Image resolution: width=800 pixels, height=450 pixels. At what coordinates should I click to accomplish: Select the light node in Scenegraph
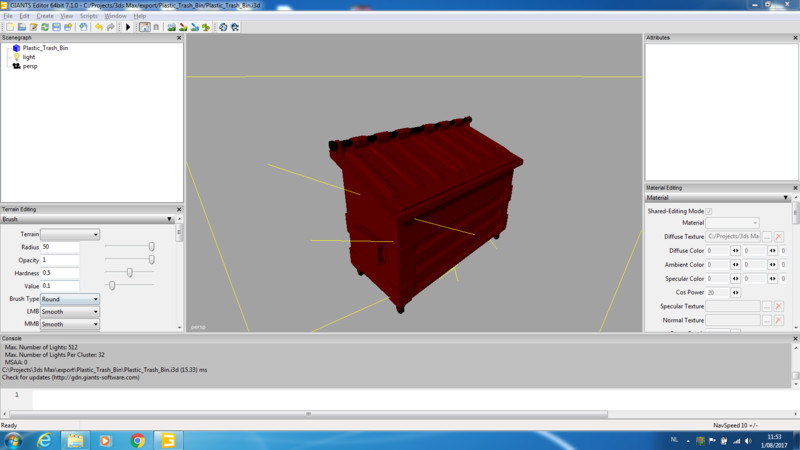click(29, 57)
